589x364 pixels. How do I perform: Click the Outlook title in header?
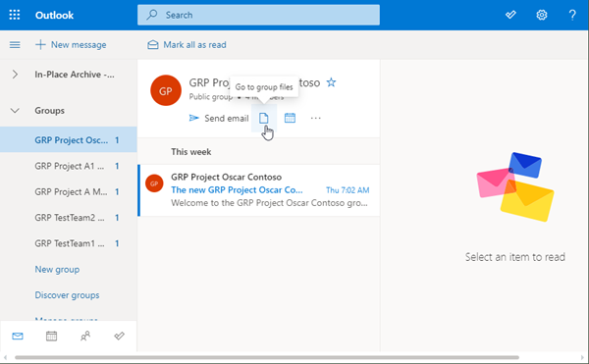[54, 15]
